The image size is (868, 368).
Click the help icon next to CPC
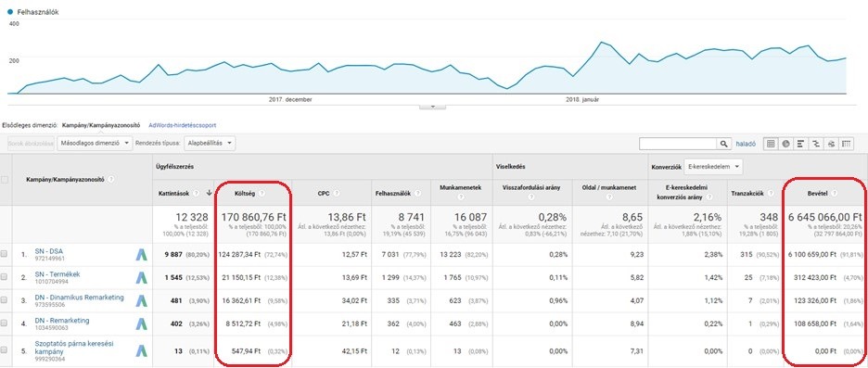point(336,193)
